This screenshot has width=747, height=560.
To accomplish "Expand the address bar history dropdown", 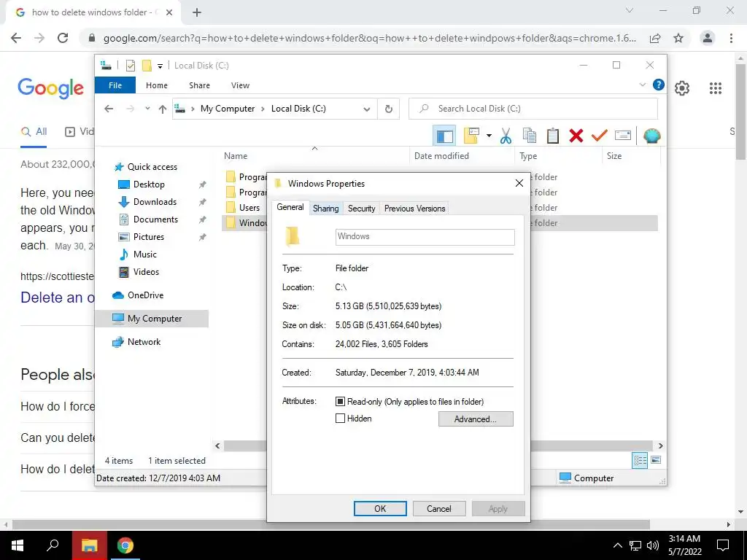I will click(367, 109).
